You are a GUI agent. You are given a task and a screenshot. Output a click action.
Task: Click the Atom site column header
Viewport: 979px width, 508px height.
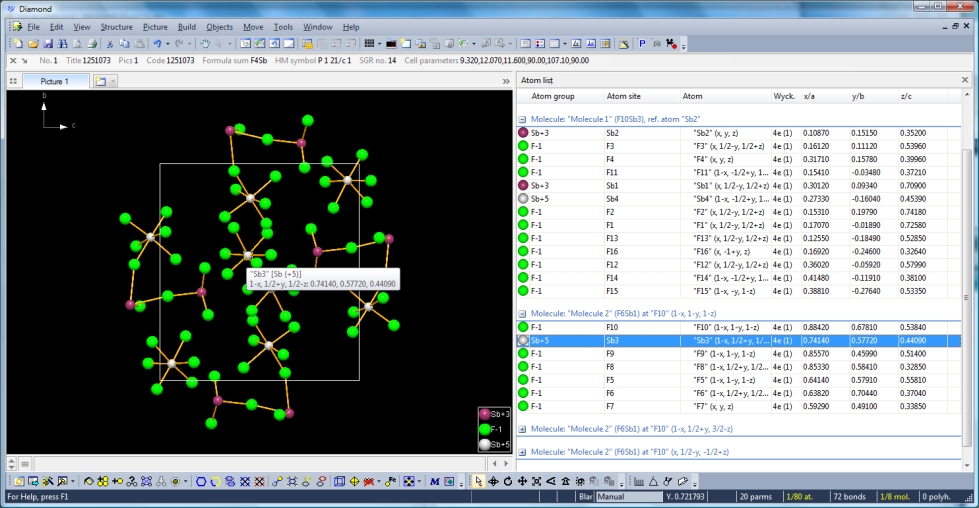(x=623, y=97)
